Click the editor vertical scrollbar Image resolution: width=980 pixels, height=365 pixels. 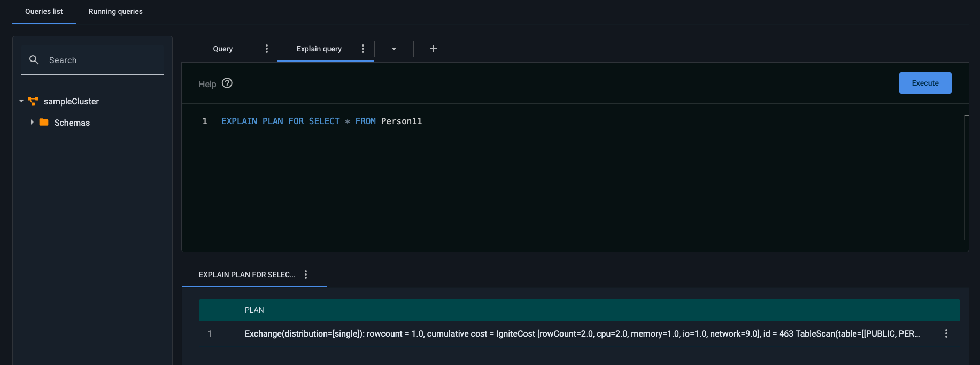tap(967, 177)
